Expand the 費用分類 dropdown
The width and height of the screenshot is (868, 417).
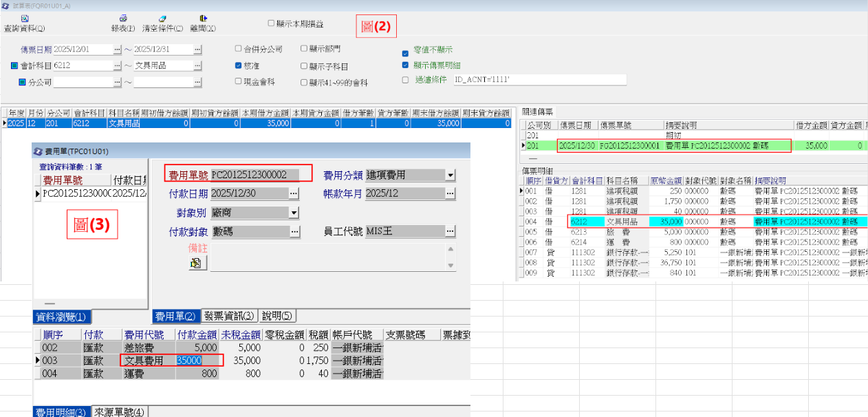coord(450,175)
